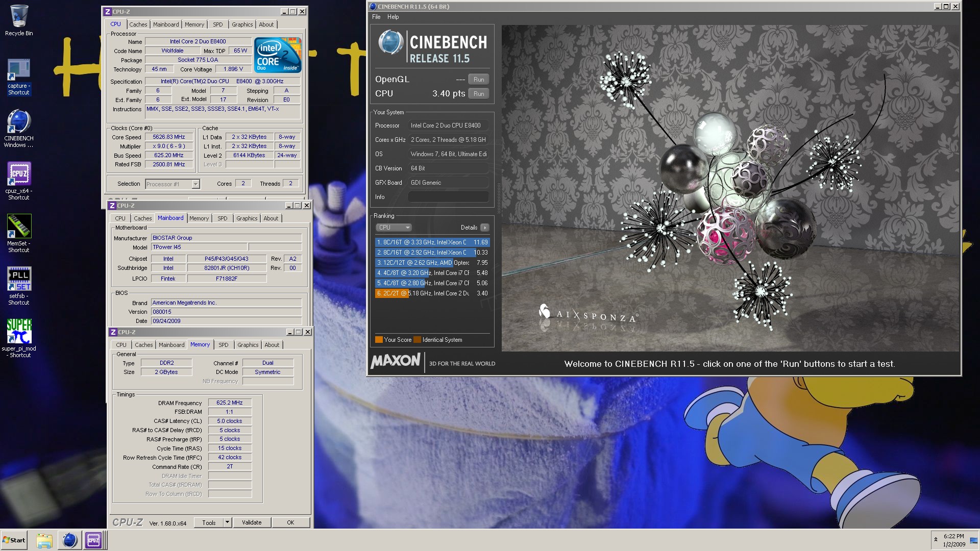
Task: Select ranking row 1 with score 11.69
Action: pos(432,242)
